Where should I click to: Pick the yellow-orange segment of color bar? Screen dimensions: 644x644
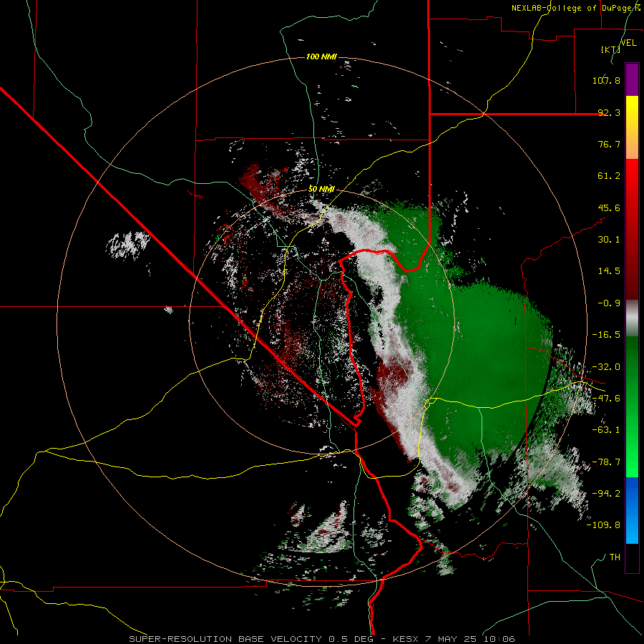click(x=632, y=127)
